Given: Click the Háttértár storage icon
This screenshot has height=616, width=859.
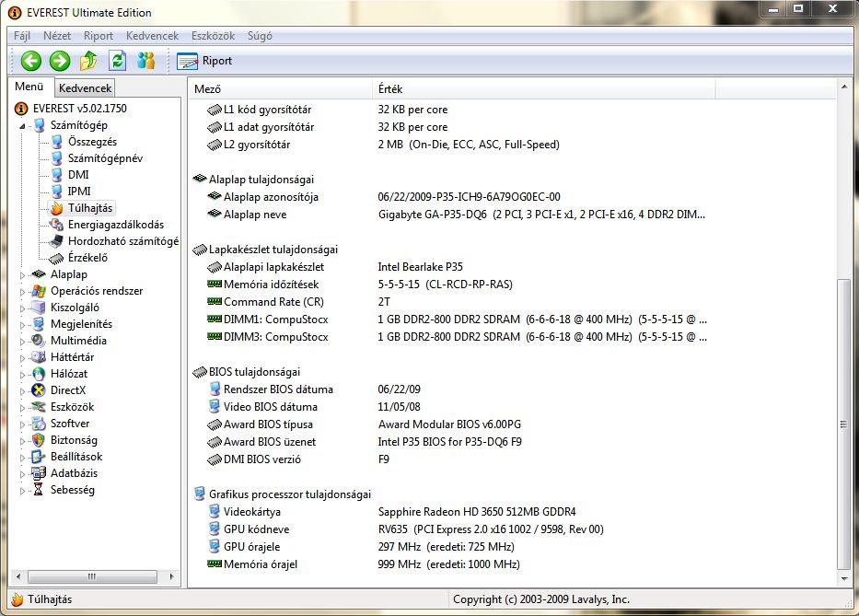Looking at the screenshot, I should [39, 357].
